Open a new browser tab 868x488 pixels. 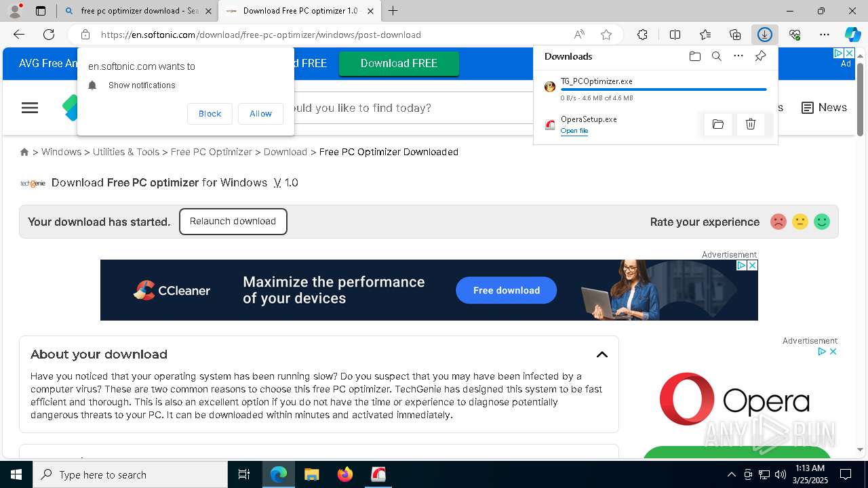coord(393,11)
